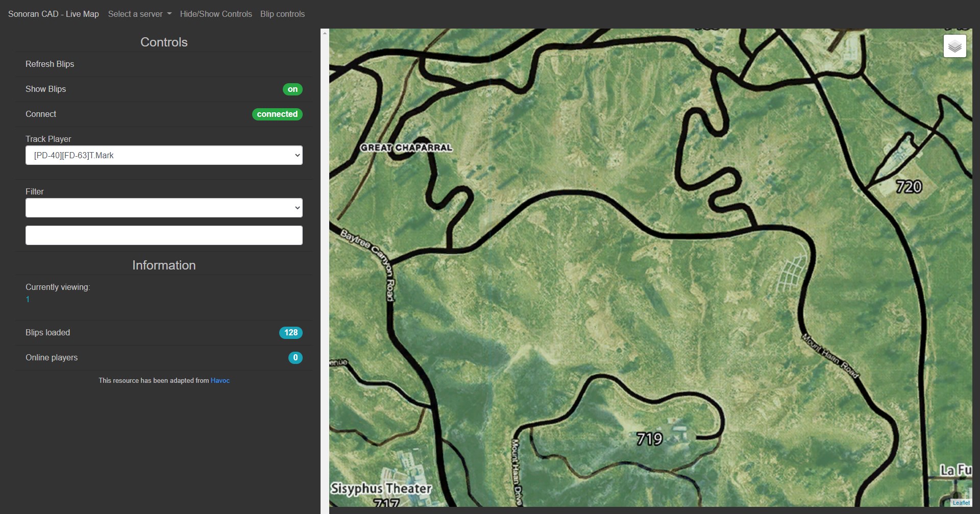Screen dimensions: 980x514
Task: Open the Havoc link
Action: pyautogui.click(x=220, y=380)
